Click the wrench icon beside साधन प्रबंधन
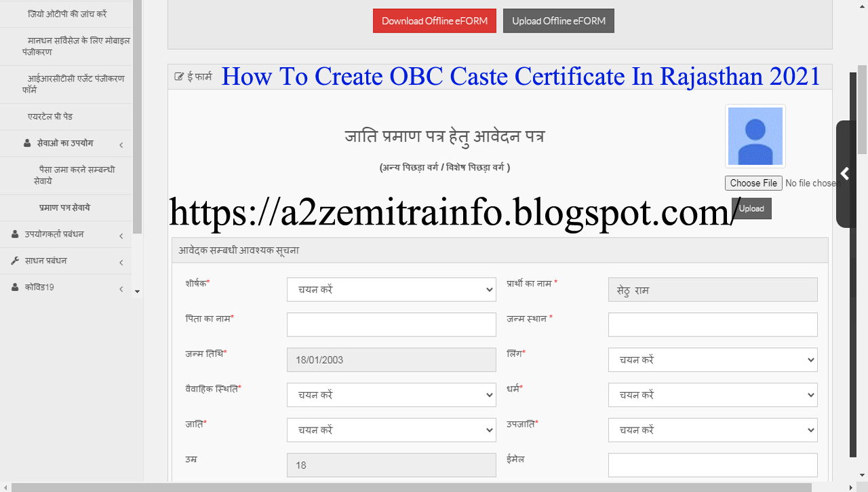The height and width of the screenshot is (492, 868). pos(15,261)
